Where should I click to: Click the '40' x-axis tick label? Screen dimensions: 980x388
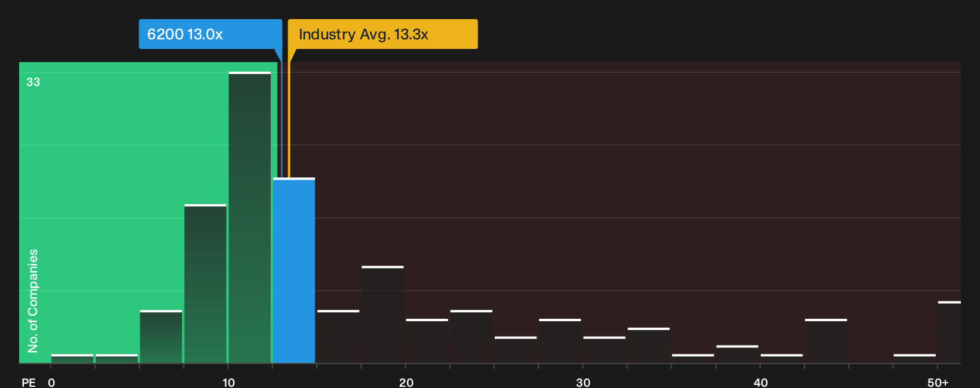coord(761,383)
